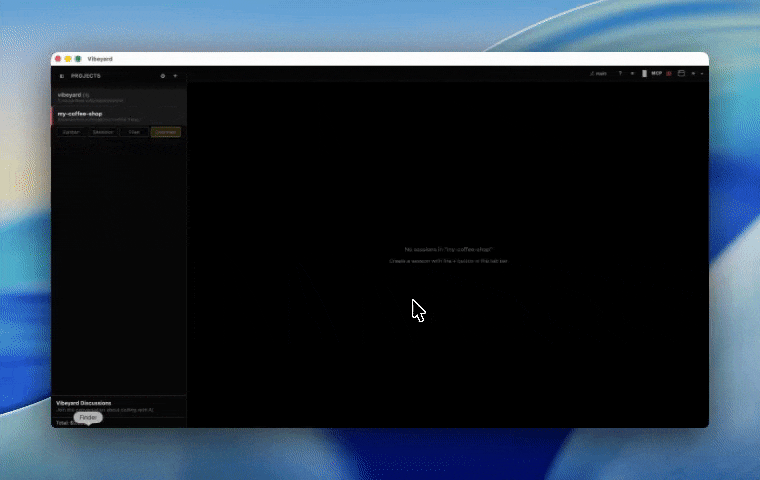Open the rightmost tab bar dropdown caret

[x=702, y=74]
